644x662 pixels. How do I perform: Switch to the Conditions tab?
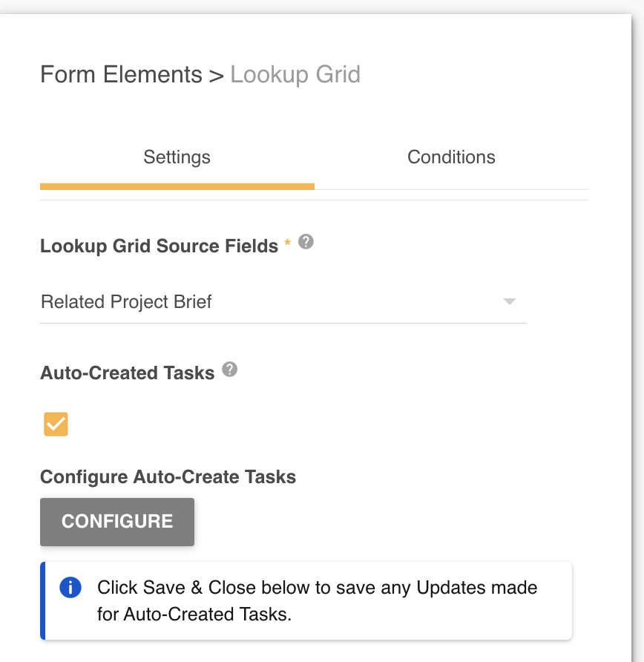(x=451, y=157)
